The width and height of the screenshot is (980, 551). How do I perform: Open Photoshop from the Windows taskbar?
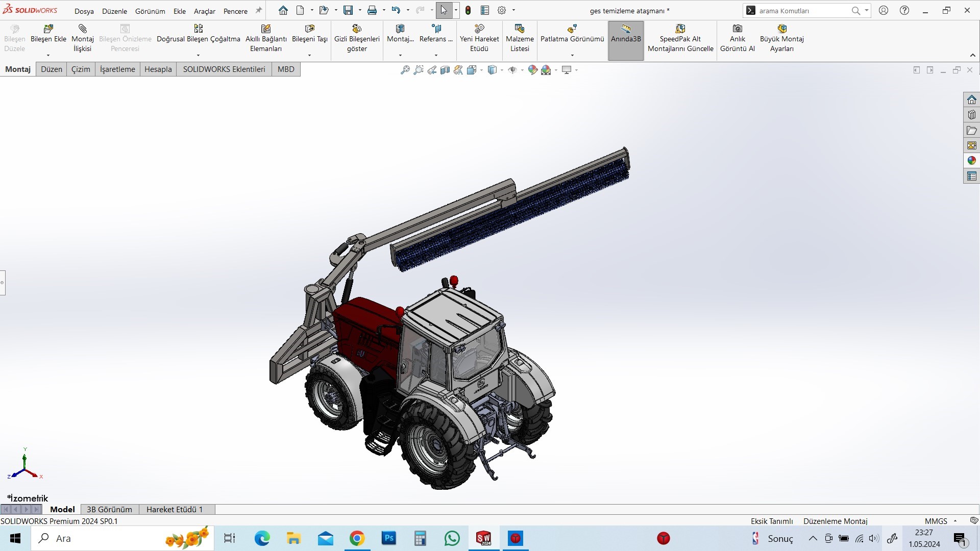tap(389, 538)
